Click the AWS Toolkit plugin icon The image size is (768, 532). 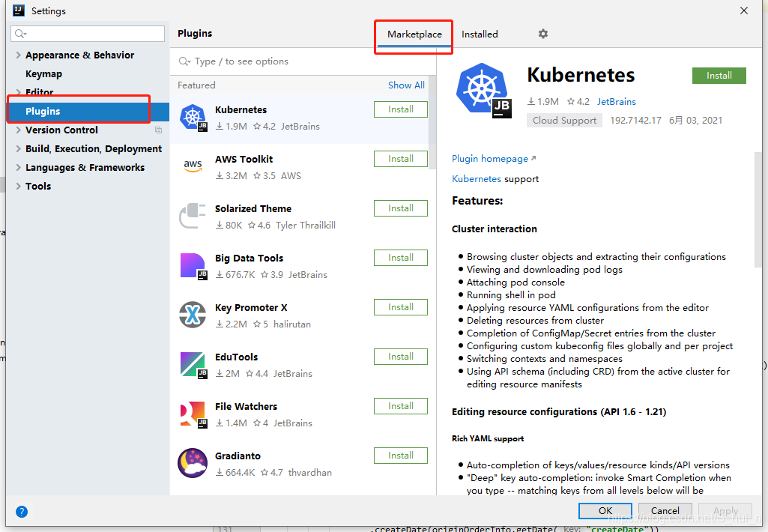193,166
